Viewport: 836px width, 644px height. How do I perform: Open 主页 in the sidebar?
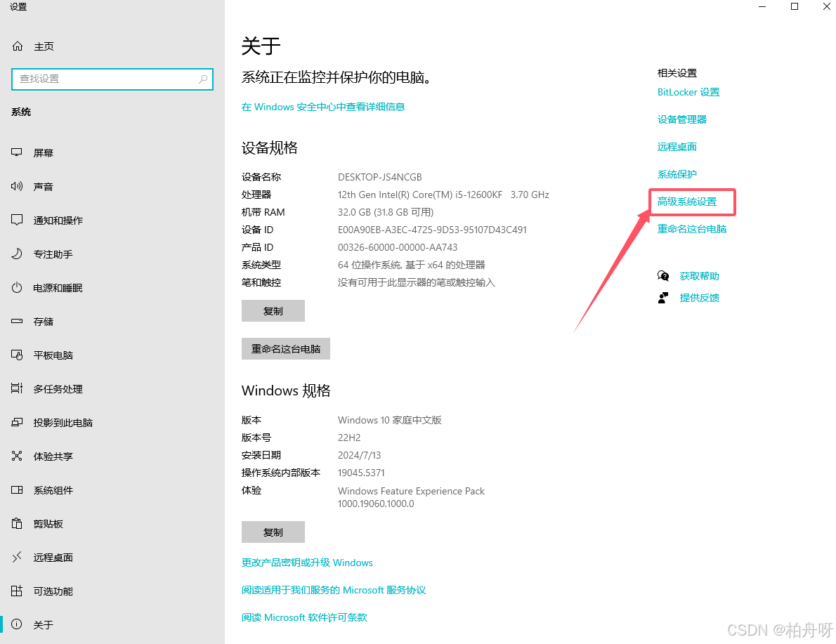pyautogui.click(x=44, y=46)
